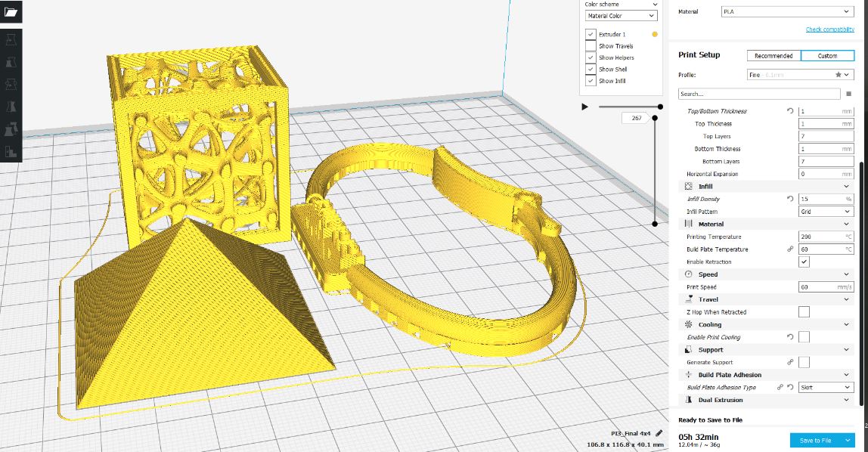Select the Move tool in left toolbar
Viewport: 868px width, 452px height.
coord(11,39)
